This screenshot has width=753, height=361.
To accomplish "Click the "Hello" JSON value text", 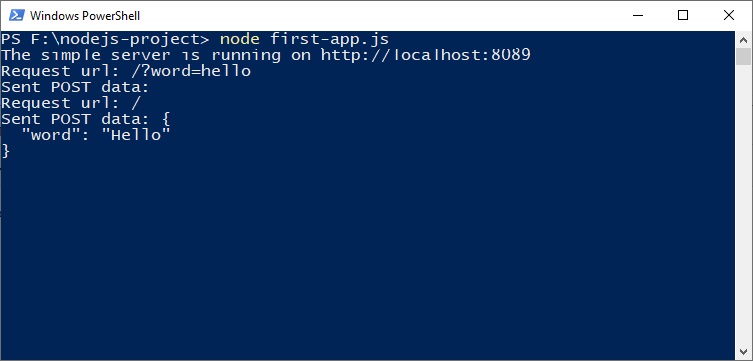I will (x=136, y=135).
